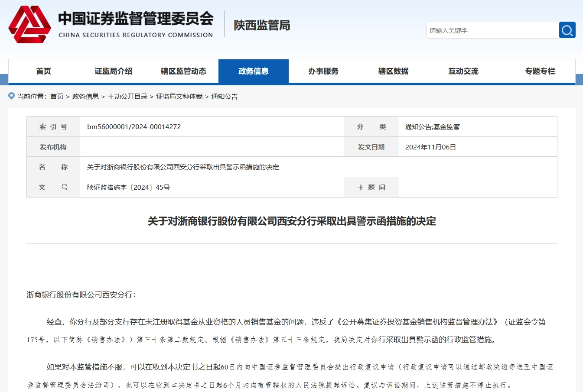
Task: Open 证监局文种体裁 breadcrumb link
Action: tap(179, 97)
